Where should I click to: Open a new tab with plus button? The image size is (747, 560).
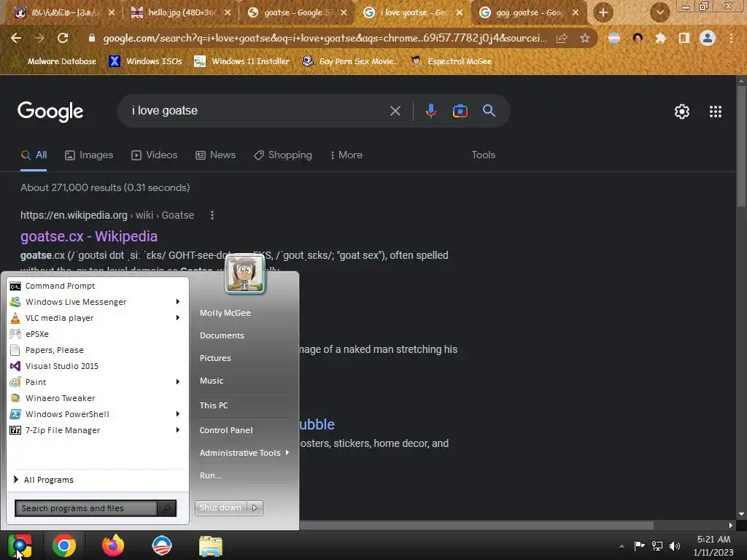click(603, 12)
